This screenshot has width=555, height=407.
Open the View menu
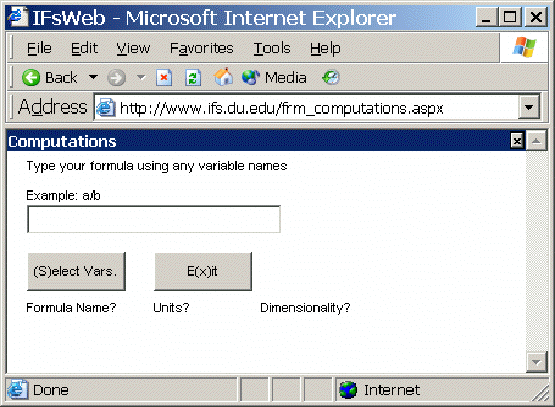tap(133, 48)
